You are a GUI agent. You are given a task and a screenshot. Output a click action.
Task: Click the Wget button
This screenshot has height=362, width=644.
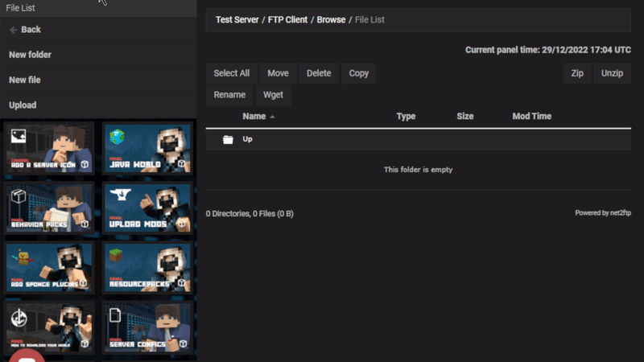tap(273, 95)
